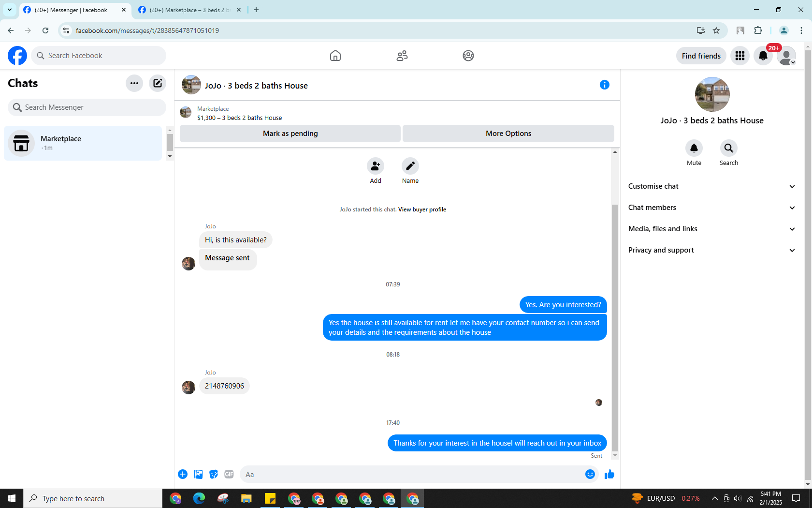812x508 pixels.
Task: Expand Media, files and links section
Action: coord(712,229)
